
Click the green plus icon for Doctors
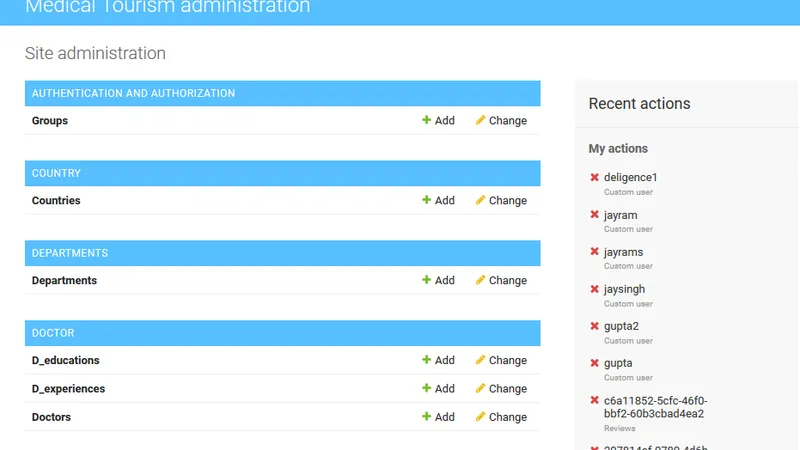point(427,416)
